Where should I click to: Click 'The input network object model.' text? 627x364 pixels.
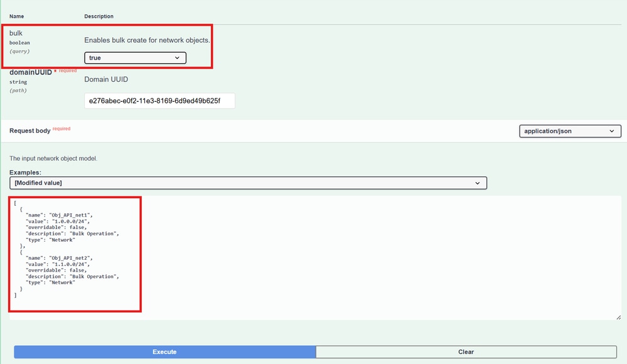53,158
